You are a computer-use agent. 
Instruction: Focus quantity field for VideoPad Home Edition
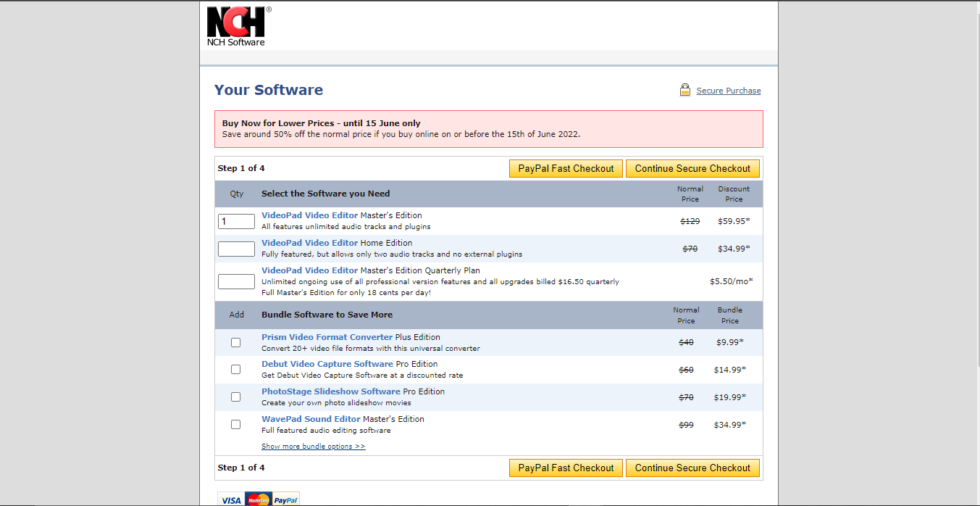[236, 249]
